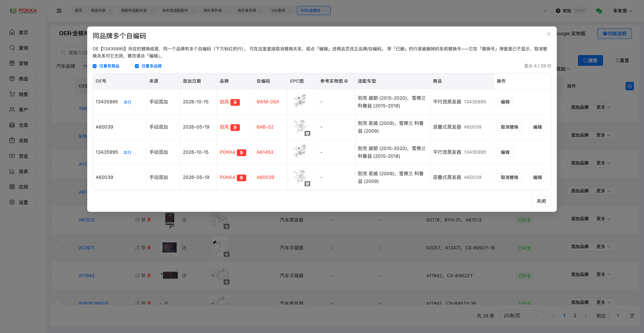Open the 20条/页 page size dropdown
Screen dimensions: 644x333
[x=521, y=316]
